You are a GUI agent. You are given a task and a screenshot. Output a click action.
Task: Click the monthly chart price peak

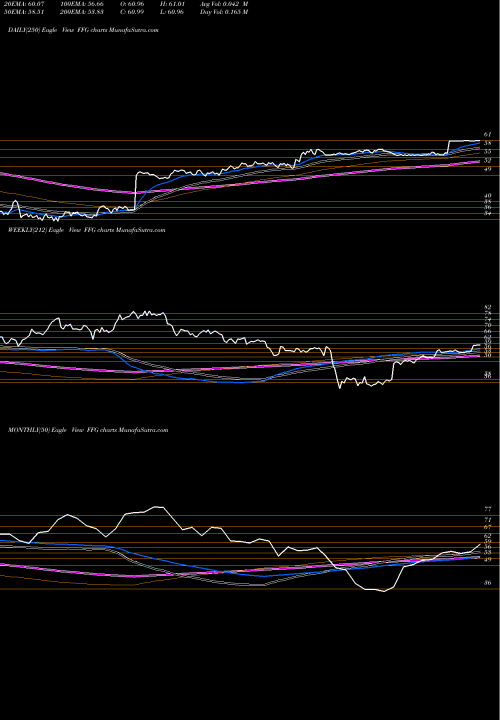158,507
